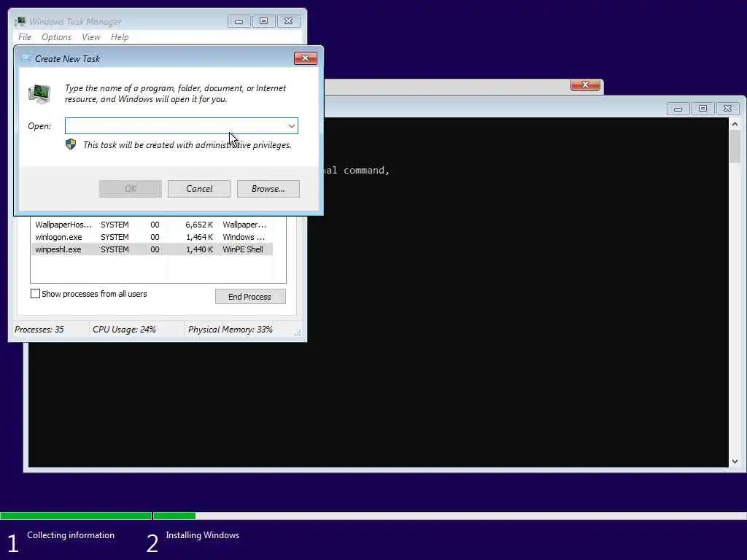Click the Run computer icon in dialog
The height and width of the screenshot is (560, 747).
click(x=39, y=93)
